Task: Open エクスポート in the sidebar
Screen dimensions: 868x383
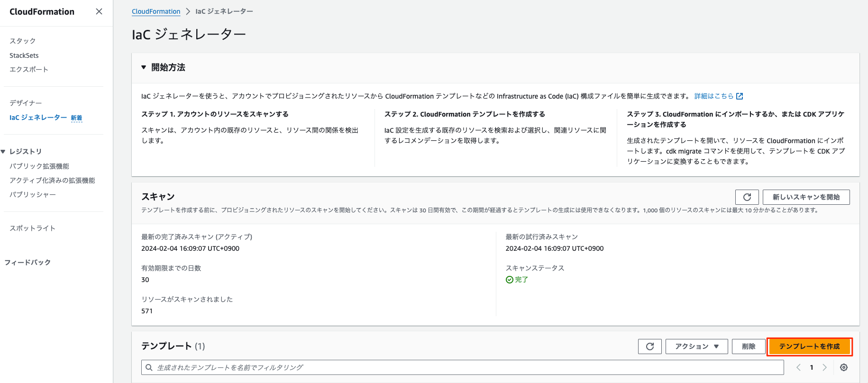Action: 29,70
